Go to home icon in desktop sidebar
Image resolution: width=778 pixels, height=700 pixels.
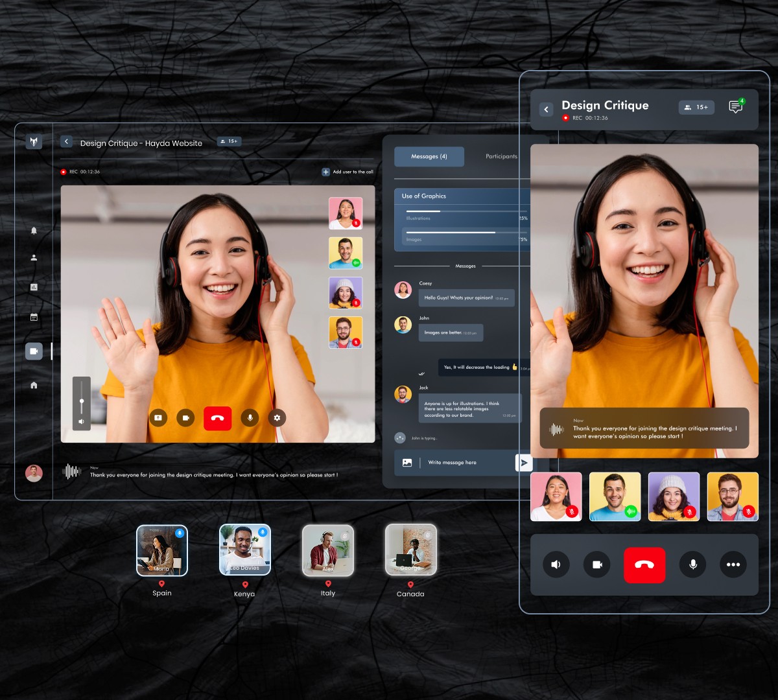coord(34,385)
